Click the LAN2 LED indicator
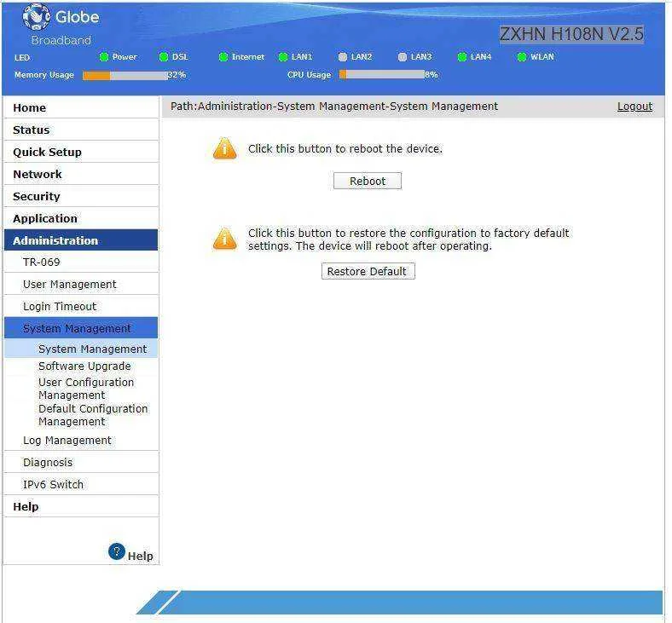 tap(343, 57)
